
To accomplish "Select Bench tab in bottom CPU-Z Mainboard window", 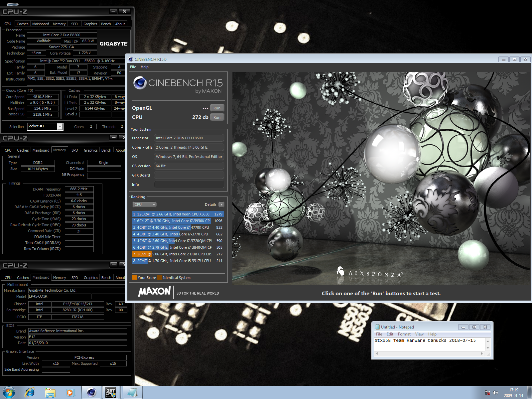I will click(x=106, y=278).
